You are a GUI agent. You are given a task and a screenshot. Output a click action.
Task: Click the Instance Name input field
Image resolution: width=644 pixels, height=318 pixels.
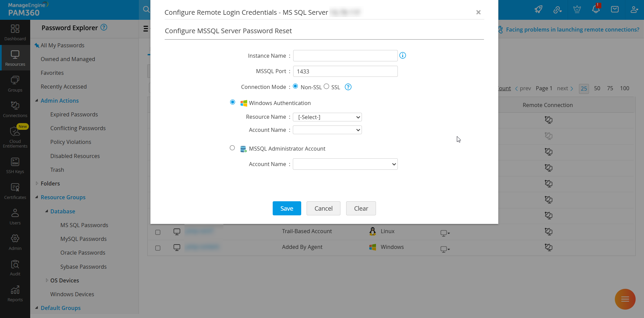[x=345, y=55]
